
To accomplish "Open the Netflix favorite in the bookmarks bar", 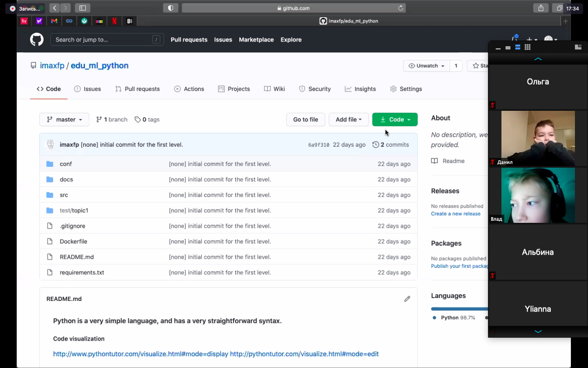I will (114, 21).
